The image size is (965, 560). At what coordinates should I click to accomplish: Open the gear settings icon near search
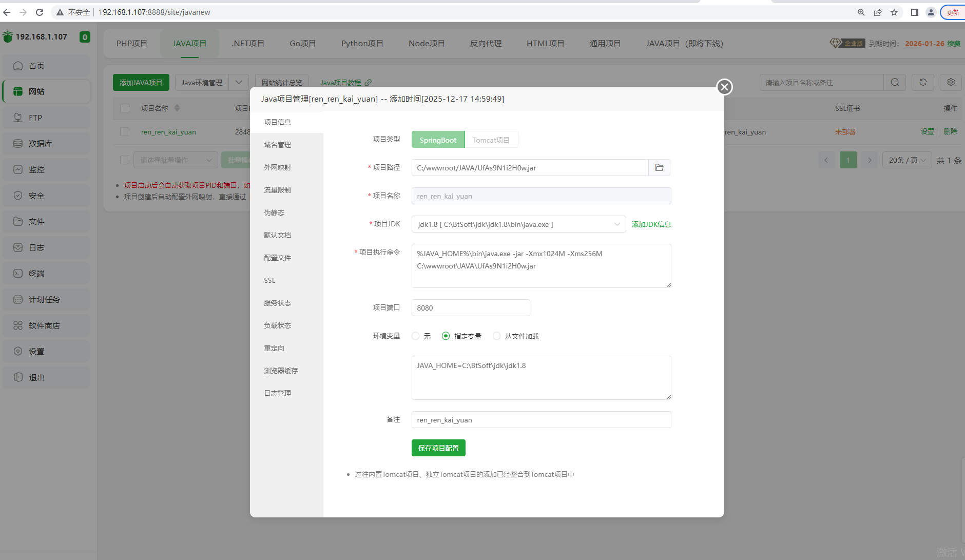click(x=951, y=83)
